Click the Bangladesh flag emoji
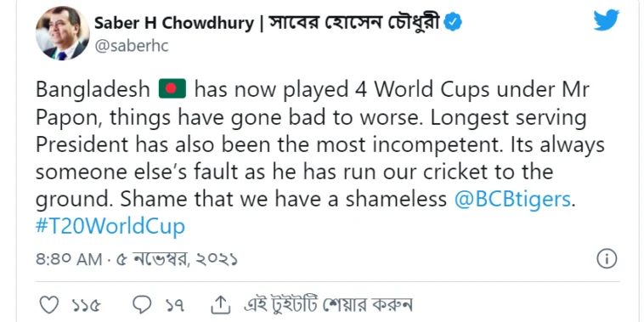Screen dimensions: 644x322 [172, 88]
